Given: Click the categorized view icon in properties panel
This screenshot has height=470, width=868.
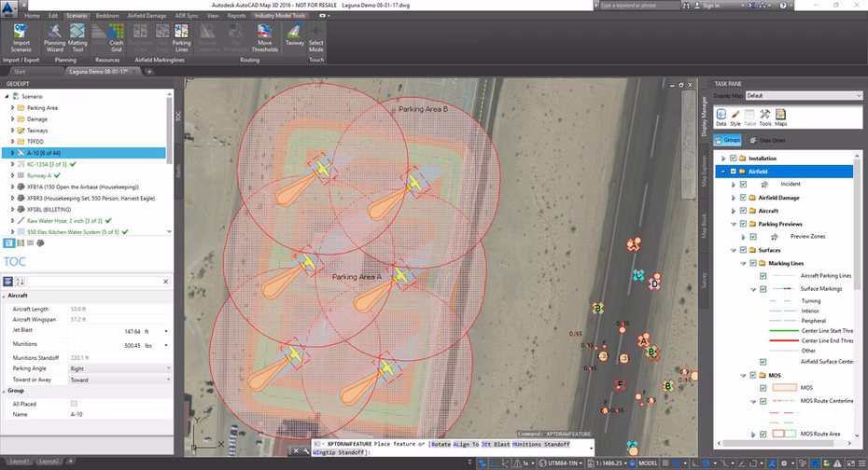Looking at the screenshot, I should click(8, 282).
